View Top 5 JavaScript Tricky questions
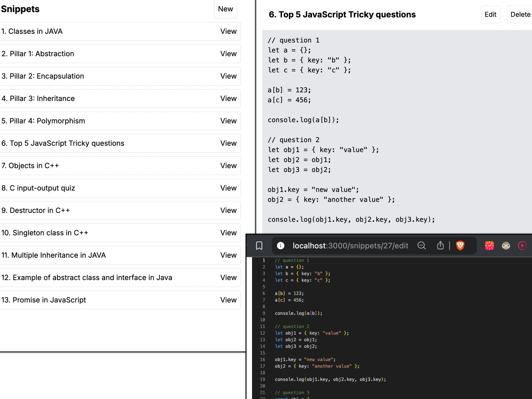The image size is (532, 399). pyautogui.click(x=228, y=143)
